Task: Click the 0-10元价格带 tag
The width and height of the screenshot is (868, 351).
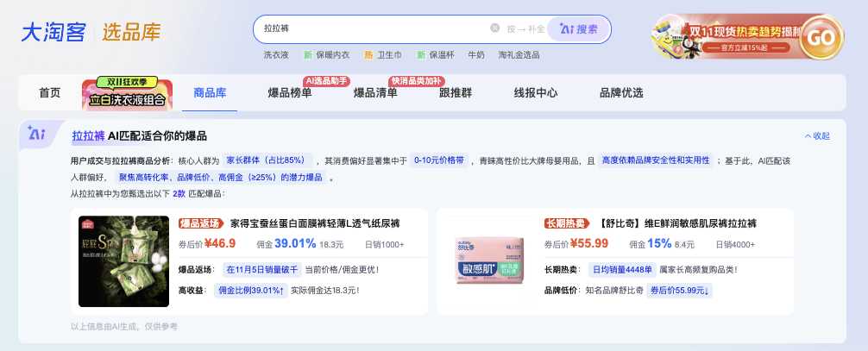Action: [x=440, y=160]
